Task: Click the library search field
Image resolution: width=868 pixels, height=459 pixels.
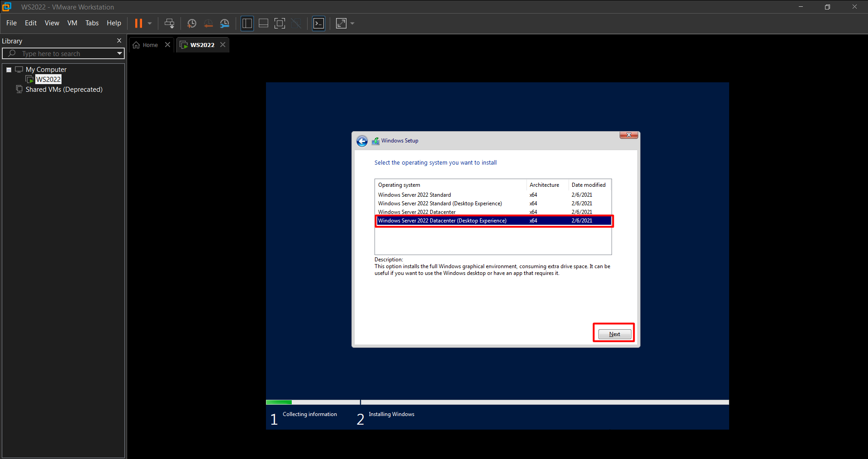Action: click(x=63, y=53)
